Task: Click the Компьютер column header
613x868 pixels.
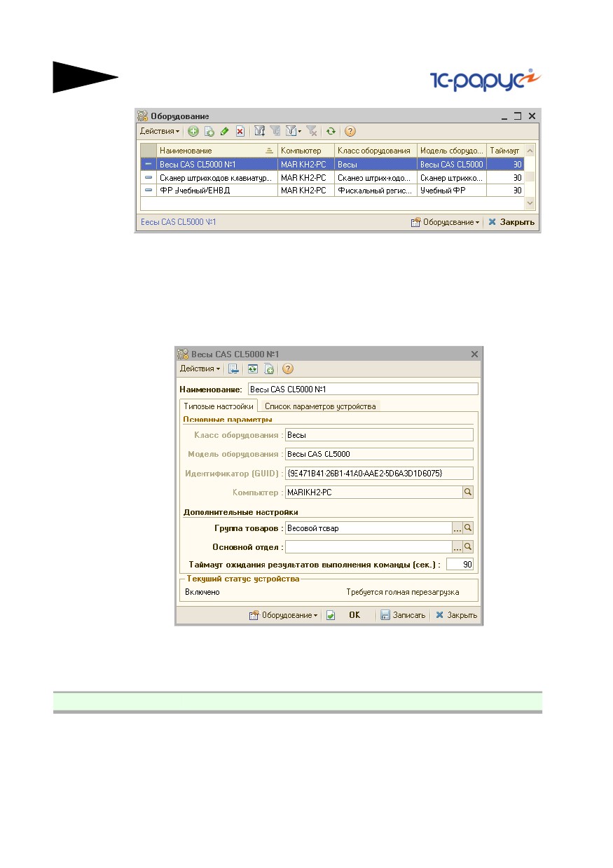Action: [x=306, y=151]
